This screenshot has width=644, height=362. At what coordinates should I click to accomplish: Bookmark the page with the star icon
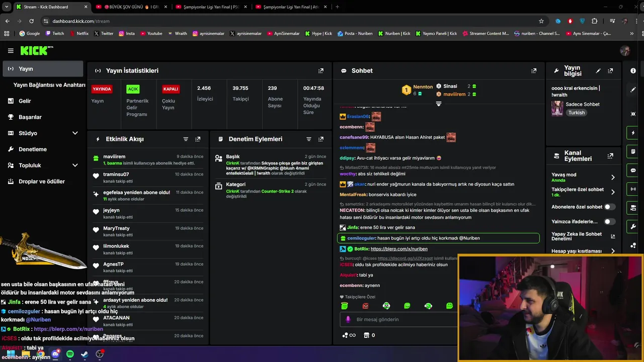click(541, 21)
